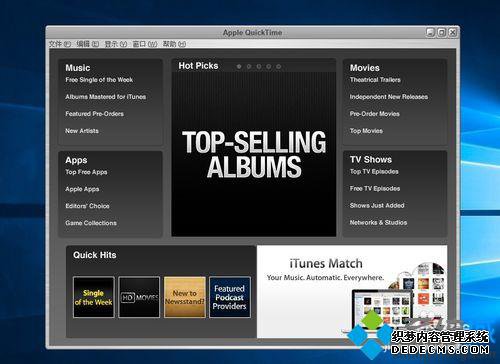
Task: Open the 帮助 menu
Action: tap(174, 44)
